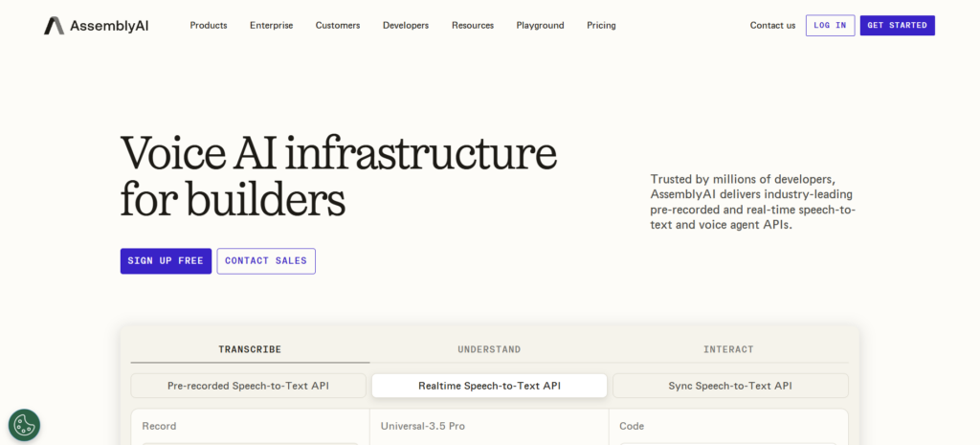Switch to the INTERACT tab
This screenshot has height=445, width=980.
(728, 349)
